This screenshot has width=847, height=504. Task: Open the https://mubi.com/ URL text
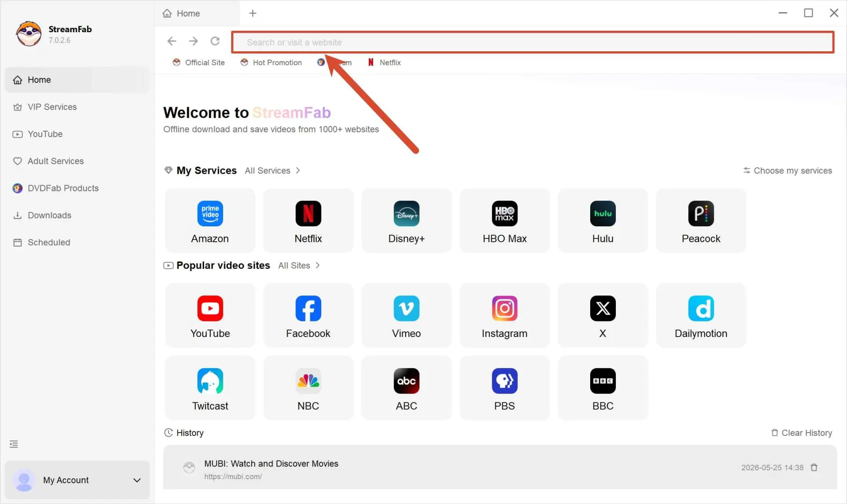coord(233,476)
